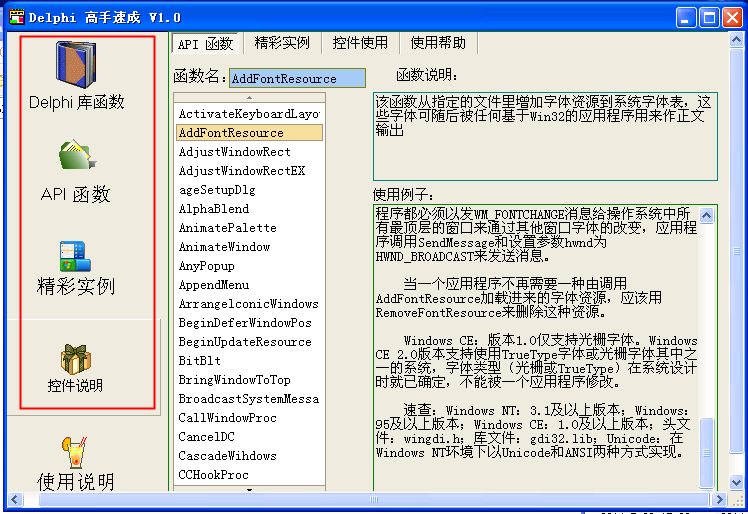Select AddFontResource in the list

(x=249, y=133)
